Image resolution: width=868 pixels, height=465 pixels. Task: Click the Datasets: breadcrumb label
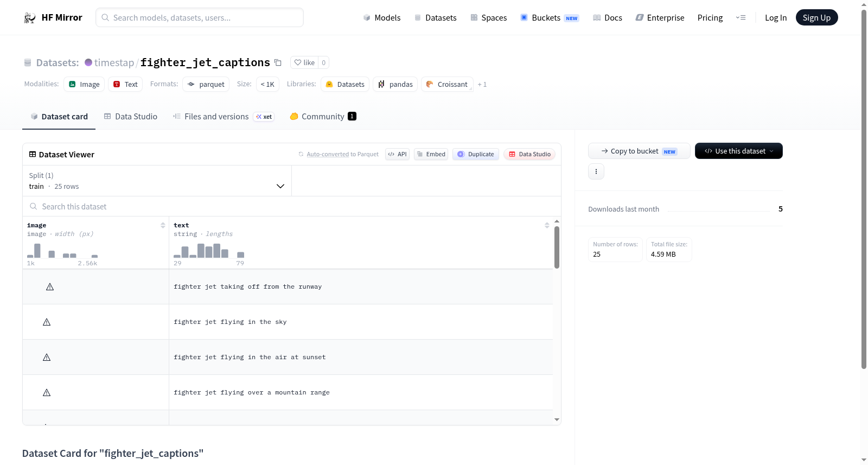58,62
